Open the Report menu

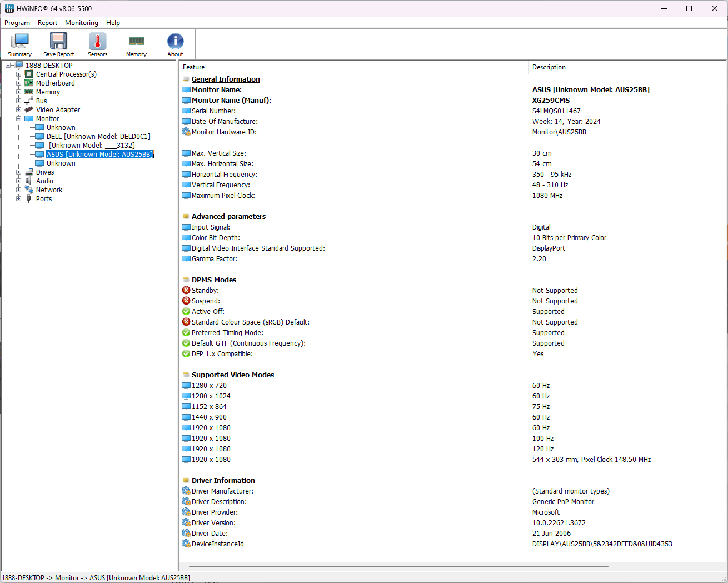coord(47,23)
